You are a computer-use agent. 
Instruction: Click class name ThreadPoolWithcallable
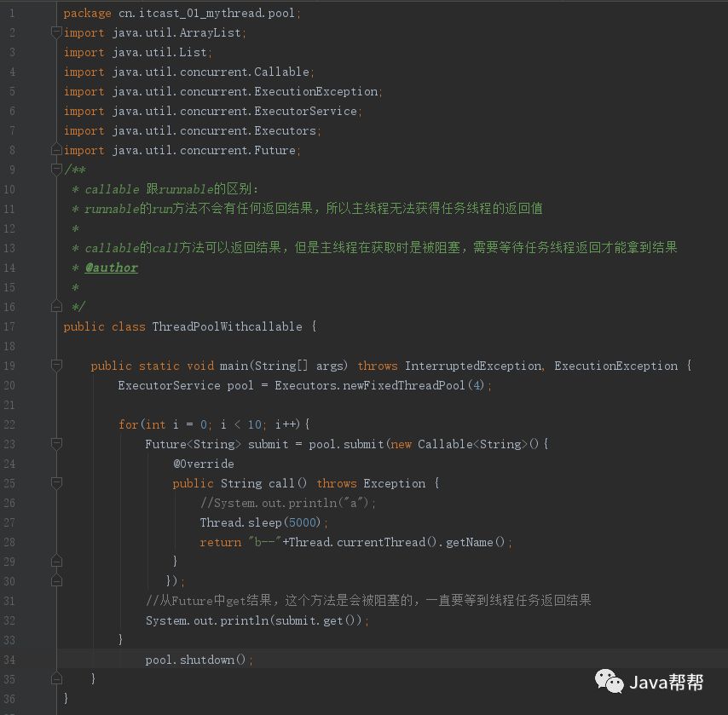(x=227, y=326)
